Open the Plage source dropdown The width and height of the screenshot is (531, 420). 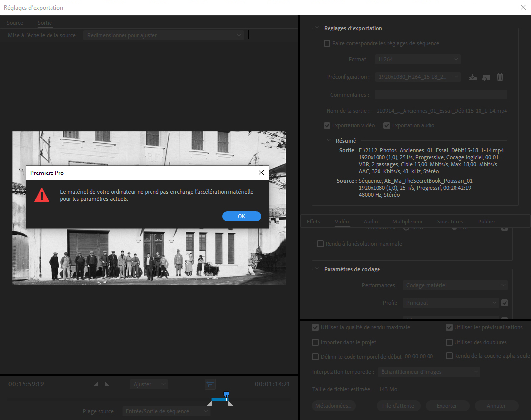(x=166, y=411)
